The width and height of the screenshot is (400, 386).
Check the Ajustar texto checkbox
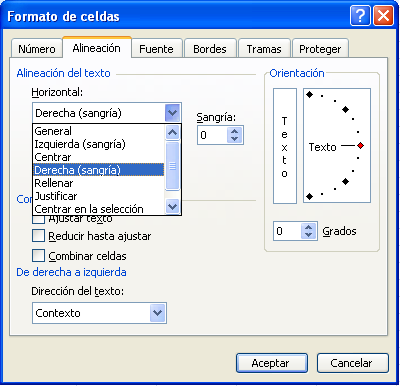(x=38, y=220)
